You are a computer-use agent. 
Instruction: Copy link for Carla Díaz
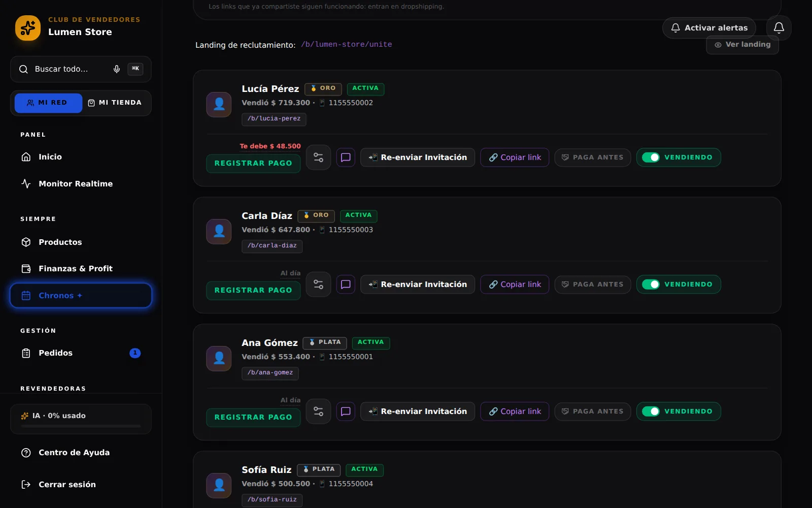pos(515,284)
